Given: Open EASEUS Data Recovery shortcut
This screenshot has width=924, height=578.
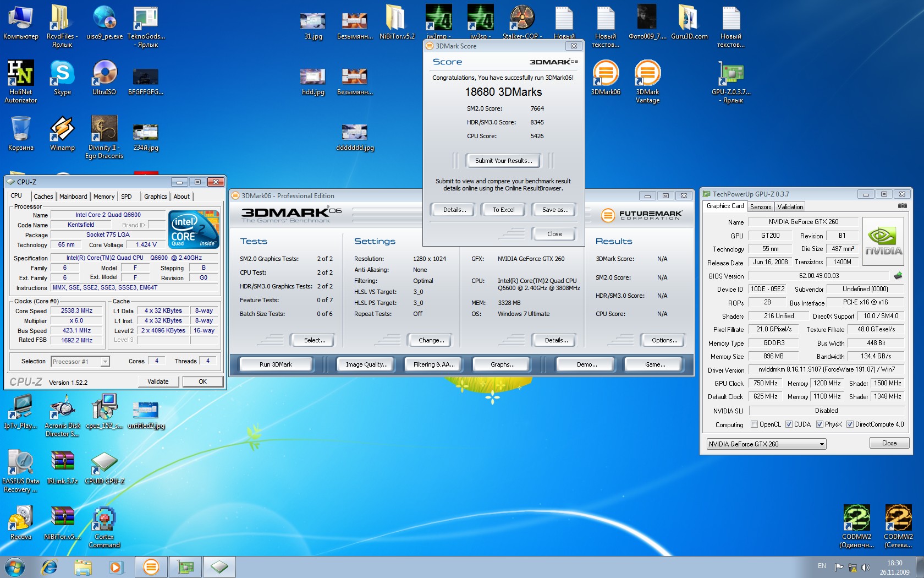Looking at the screenshot, I should coord(20,471).
